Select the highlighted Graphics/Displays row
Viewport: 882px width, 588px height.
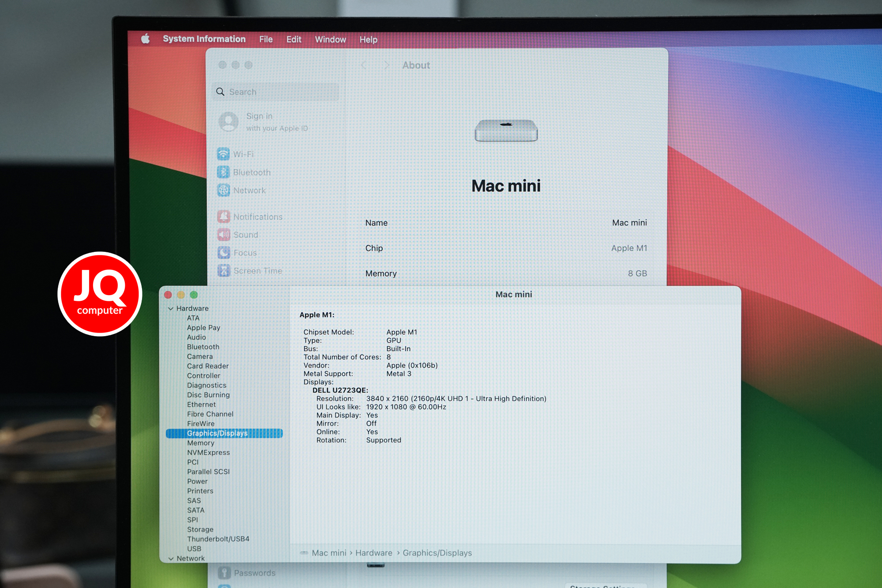click(x=224, y=433)
